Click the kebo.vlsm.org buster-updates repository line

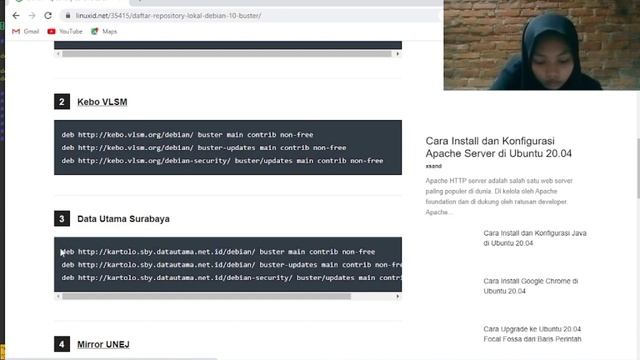(x=204, y=147)
